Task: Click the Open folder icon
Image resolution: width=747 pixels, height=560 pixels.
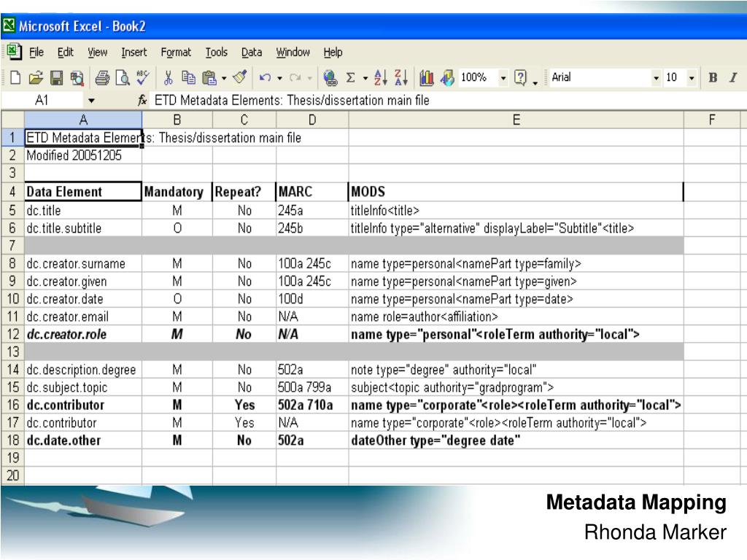Action: (35, 77)
